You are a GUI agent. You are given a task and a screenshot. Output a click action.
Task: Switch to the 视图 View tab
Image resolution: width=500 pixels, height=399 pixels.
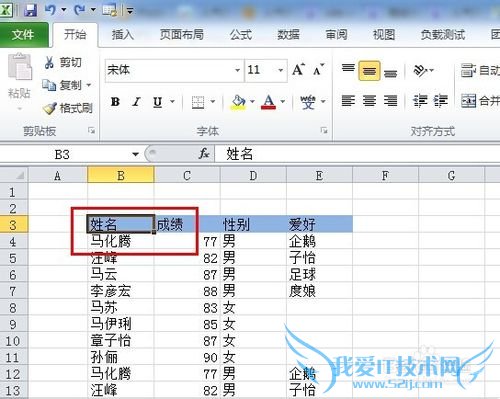[x=384, y=35]
